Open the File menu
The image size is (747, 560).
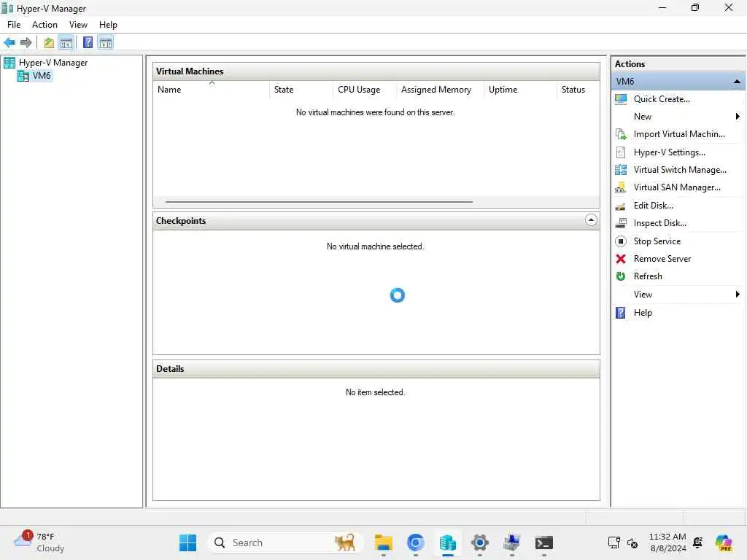pos(14,25)
